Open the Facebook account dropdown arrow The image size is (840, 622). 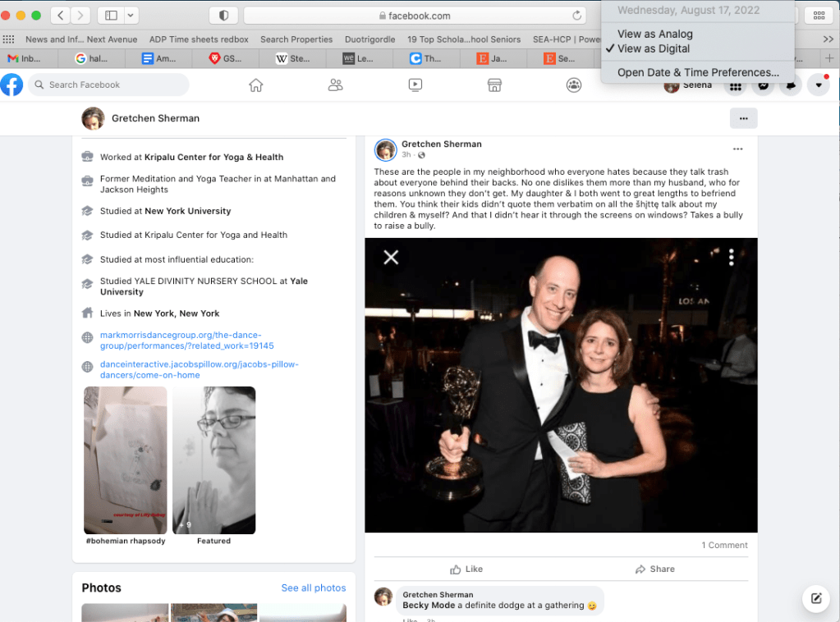tap(818, 85)
